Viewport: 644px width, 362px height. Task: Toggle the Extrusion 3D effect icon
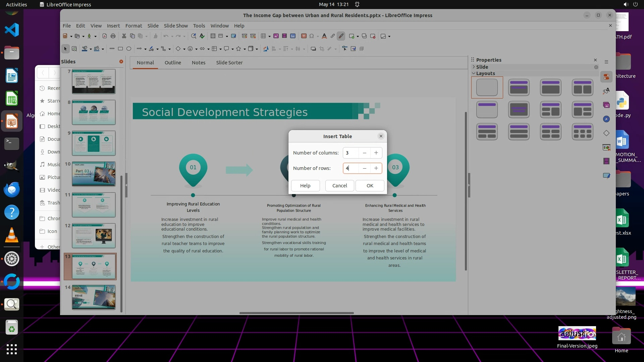pos(362,49)
